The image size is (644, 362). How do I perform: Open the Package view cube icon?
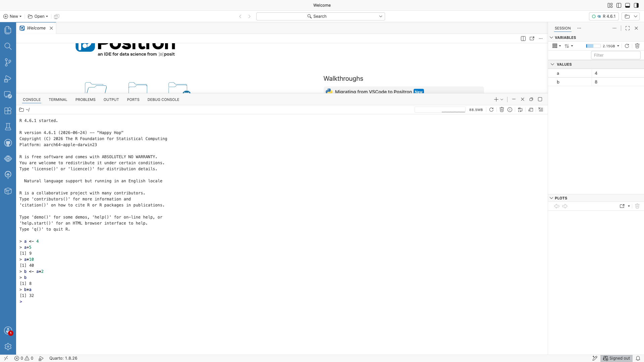[x=8, y=191]
